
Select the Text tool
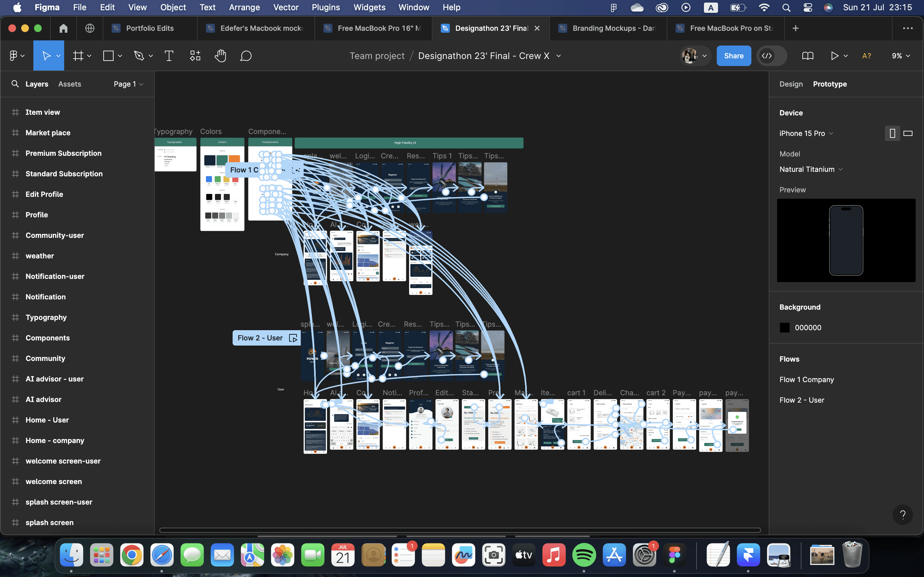click(x=169, y=56)
